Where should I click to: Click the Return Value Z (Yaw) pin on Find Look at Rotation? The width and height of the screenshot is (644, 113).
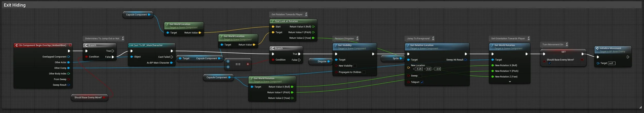point(313,38)
